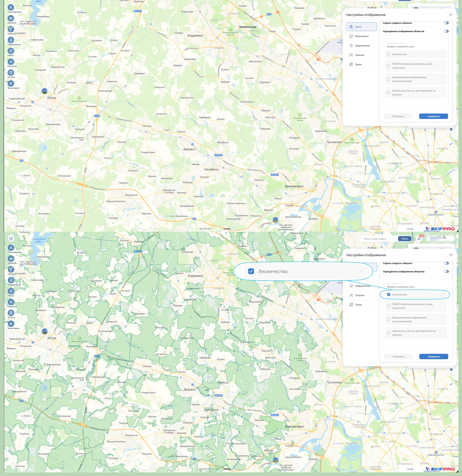Open Отчеты clipboard icon on forest-layer map
The height and width of the screenshot is (476, 462).
(x=11, y=313)
